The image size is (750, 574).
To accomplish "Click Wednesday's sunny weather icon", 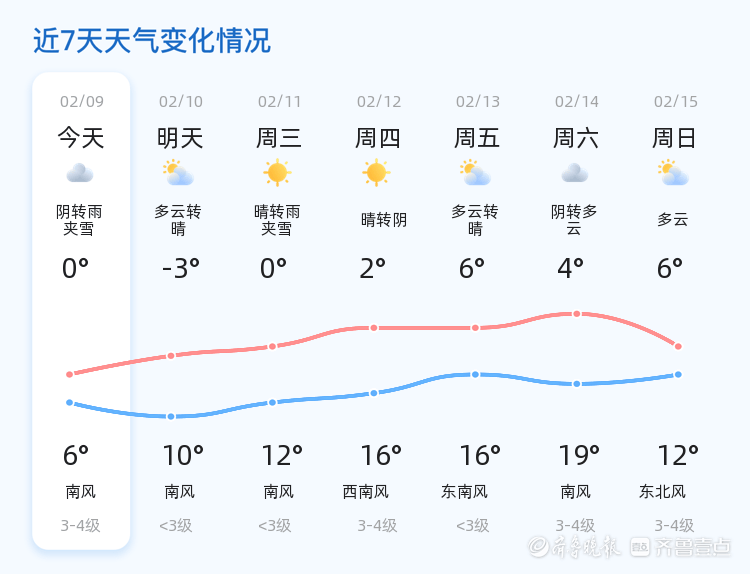I will pyautogui.click(x=277, y=173).
